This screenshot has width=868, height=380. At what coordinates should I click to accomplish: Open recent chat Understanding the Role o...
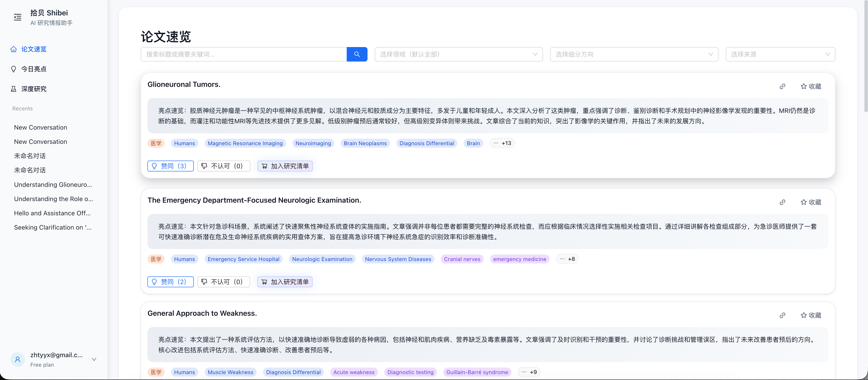tap(54, 199)
